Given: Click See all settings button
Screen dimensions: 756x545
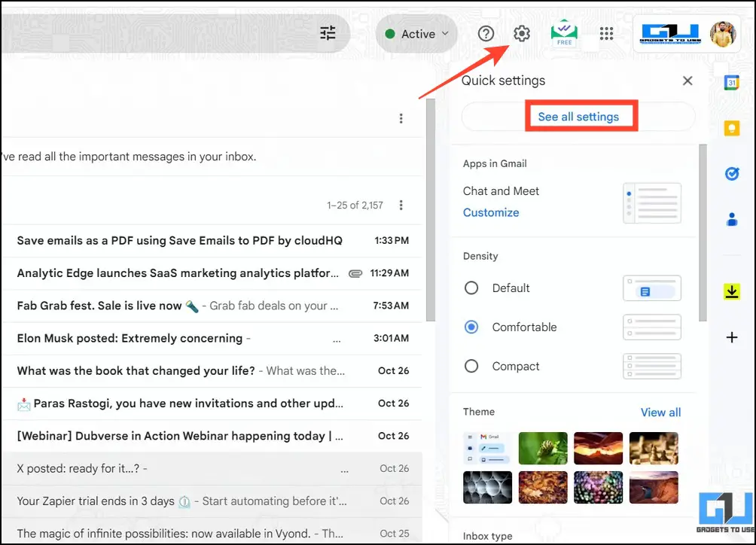Looking at the screenshot, I should [x=578, y=117].
